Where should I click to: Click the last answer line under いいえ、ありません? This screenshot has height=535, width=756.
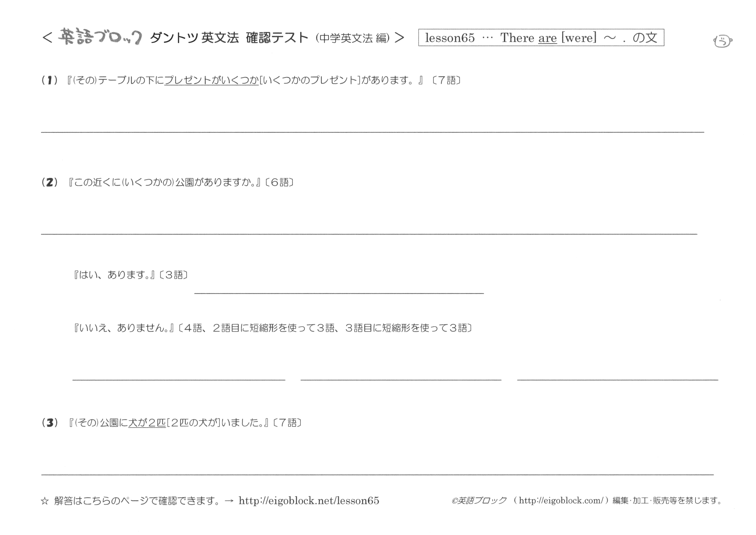(618, 380)
